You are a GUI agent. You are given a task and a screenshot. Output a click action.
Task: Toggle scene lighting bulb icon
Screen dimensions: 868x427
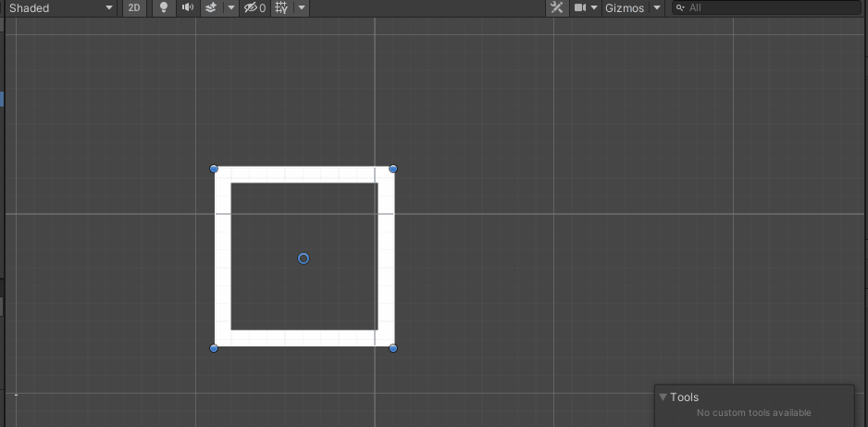coord(163,7)
